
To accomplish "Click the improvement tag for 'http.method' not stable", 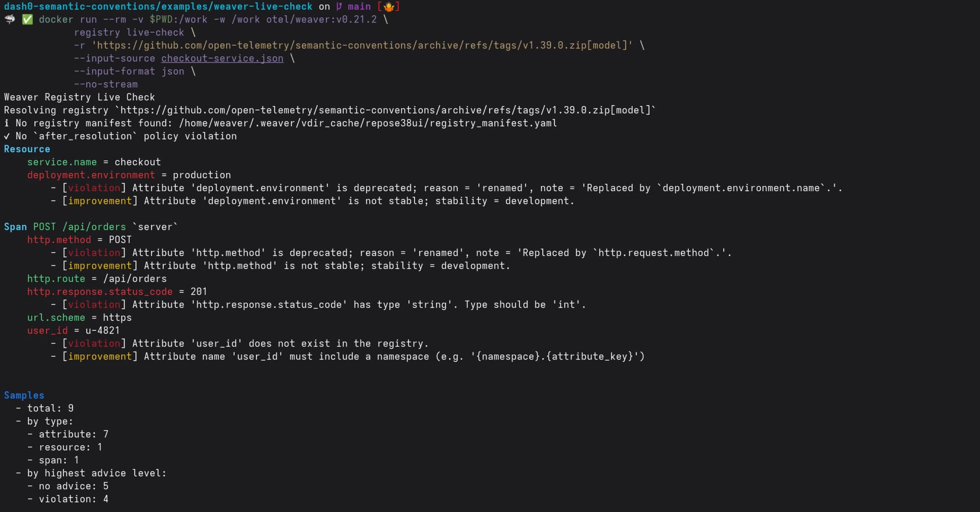I will [100, 266].
